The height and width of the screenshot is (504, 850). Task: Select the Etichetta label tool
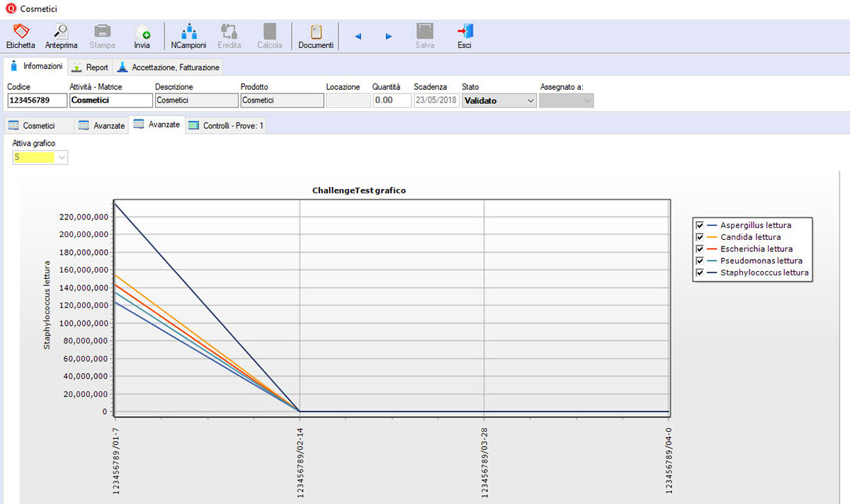(x=20, y=35)
